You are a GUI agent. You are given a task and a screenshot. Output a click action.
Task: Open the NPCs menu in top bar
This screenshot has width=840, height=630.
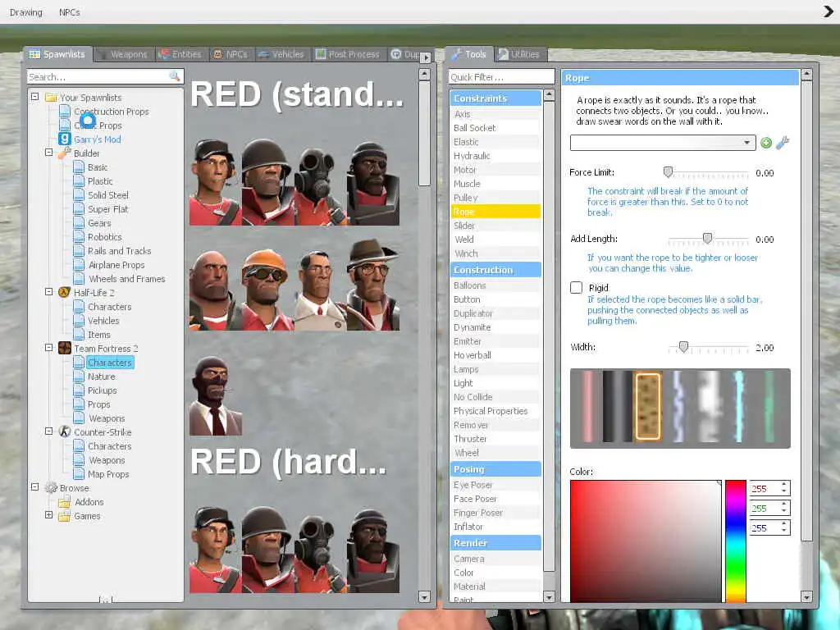(70, 12)
